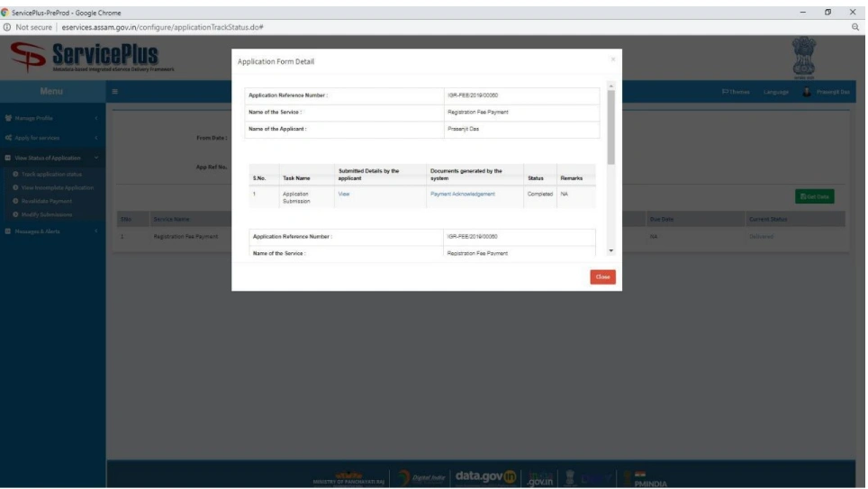868x489 pixels.
Task: Click the Delivered status text
Action: click(x=761, y=237)
